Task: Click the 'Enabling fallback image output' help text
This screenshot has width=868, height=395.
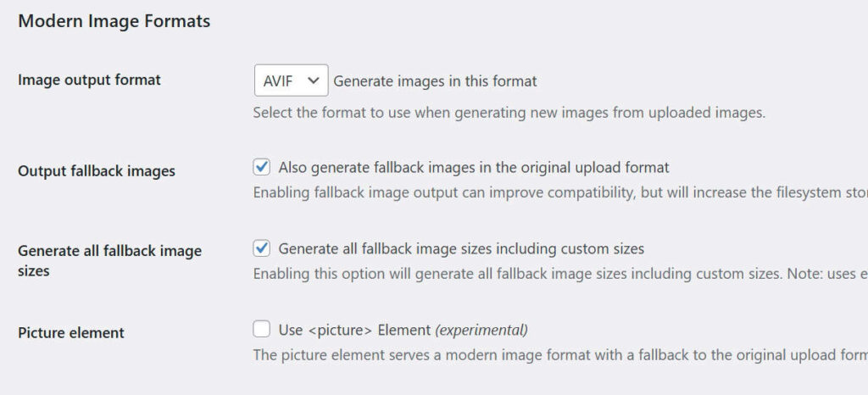Action: tap(559, 193)
